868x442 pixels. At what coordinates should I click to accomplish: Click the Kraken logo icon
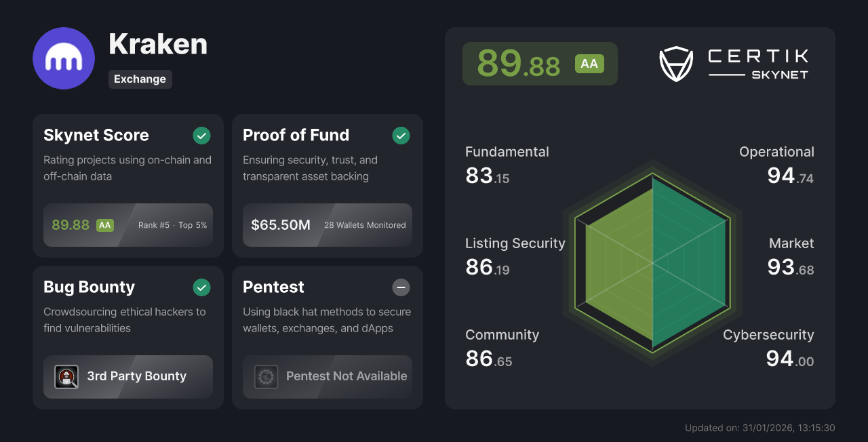[63, 58]
